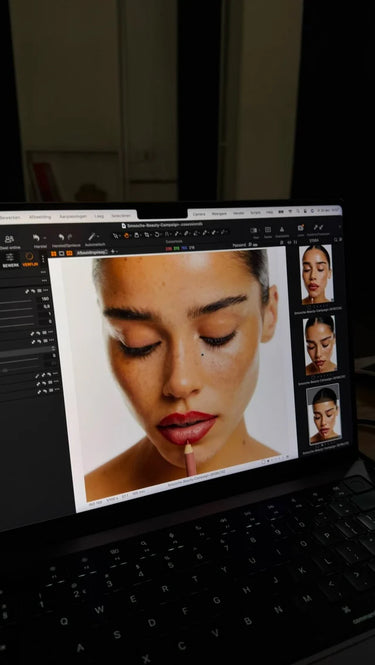Click the search icon above the thumbnail browser

[335, 240]
